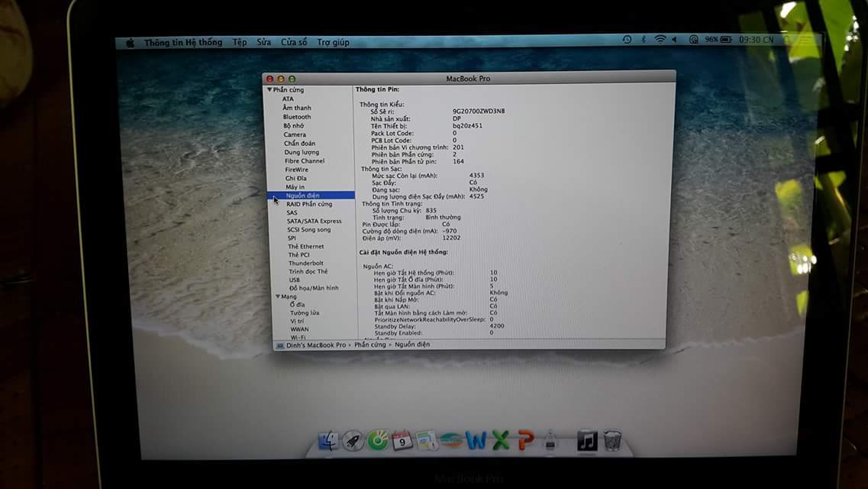Open Microsoft Word from the dock
This screenshot has width=868, height=489.
tap(476, 441)
